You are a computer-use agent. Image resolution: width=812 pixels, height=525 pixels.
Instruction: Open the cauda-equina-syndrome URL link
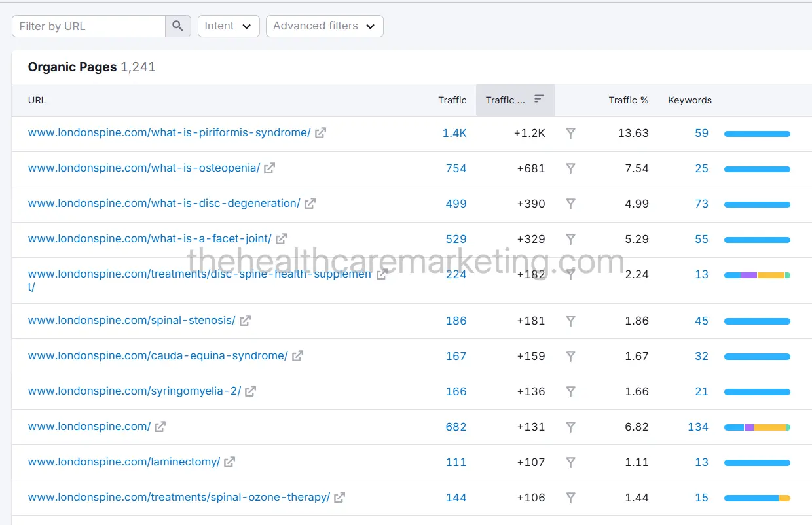click(x=157, y=356)
